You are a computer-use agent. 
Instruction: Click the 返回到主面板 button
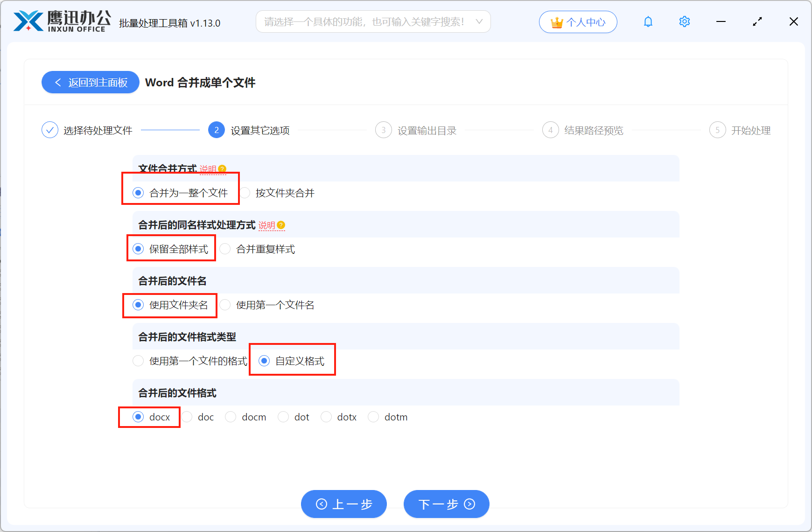pos(90,82)
